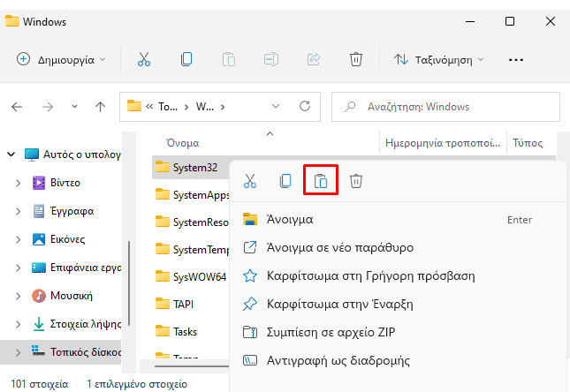This screenshot has height=392, width=570.
Task: Click Delete trash icon in the context menu
Action: (356, 181)
